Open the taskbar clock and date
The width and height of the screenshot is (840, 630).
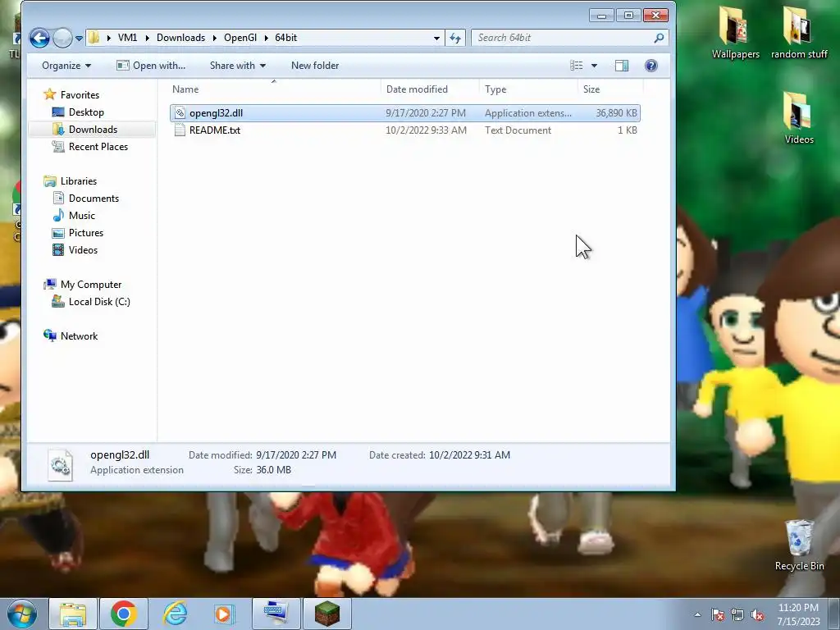pos(798,614)
